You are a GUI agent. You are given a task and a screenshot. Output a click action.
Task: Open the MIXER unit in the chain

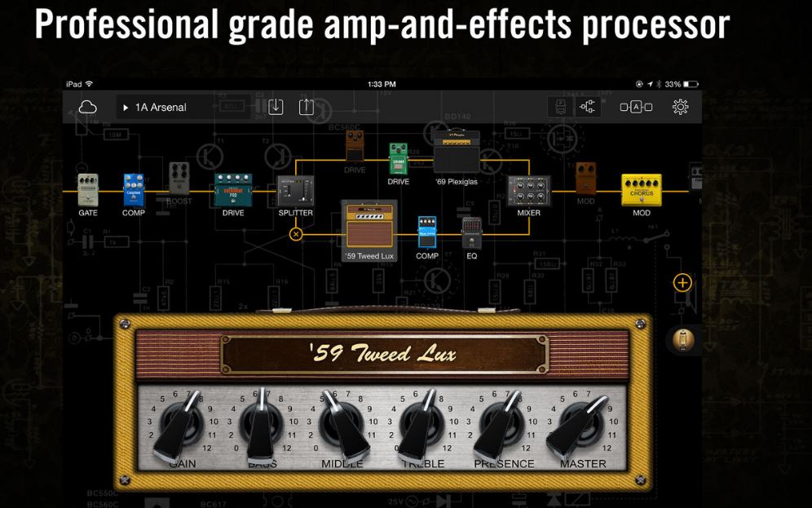[x=528, y=189]
